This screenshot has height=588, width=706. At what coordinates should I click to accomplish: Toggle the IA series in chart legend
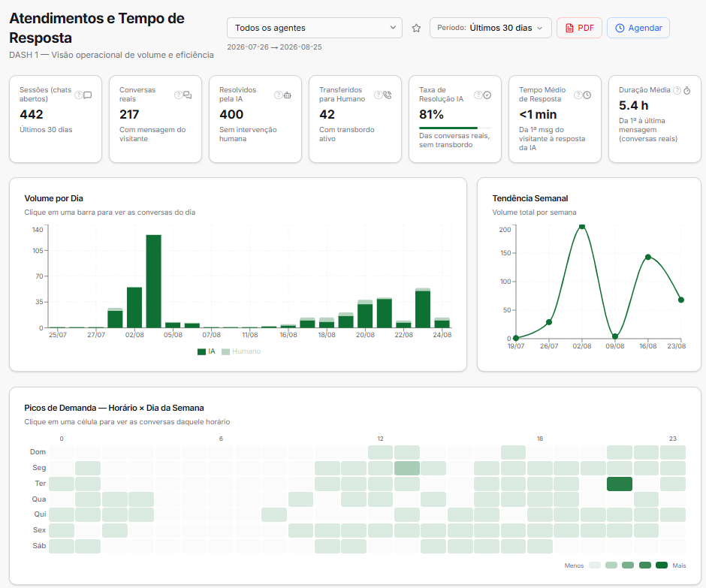[x=207, y=351]
